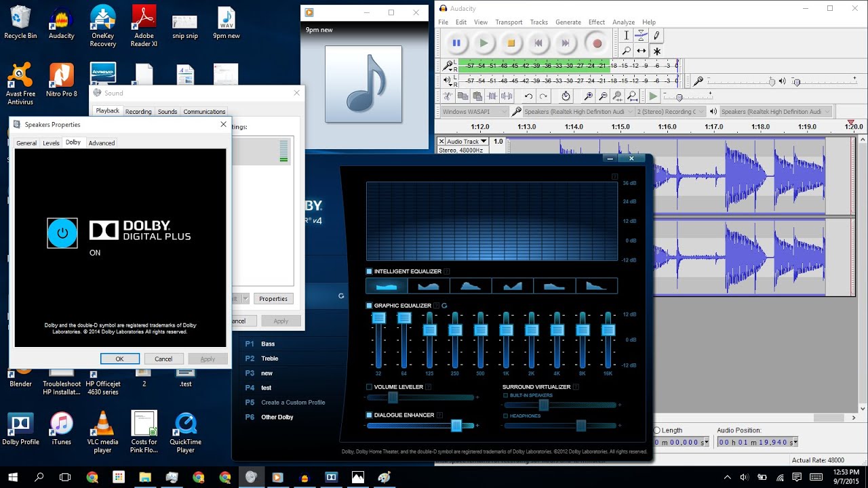Open the playback meter speaker dropdown
The height and width of the screenshot is (488, 868).
click(448, 81)
